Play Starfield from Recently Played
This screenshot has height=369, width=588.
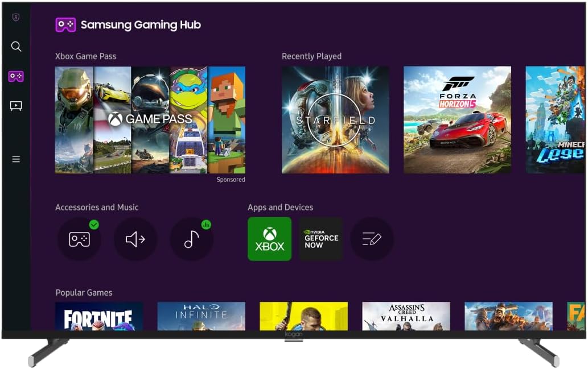pyautogui.click(x=335, y=120)
